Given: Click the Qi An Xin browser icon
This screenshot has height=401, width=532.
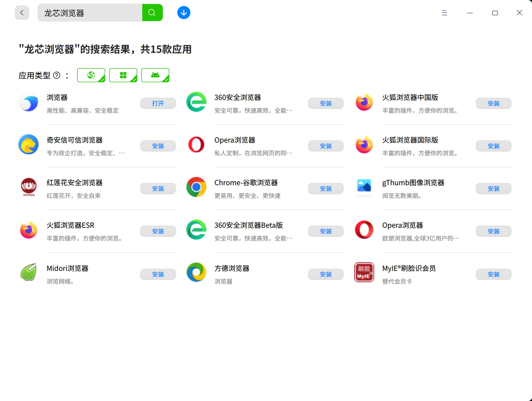Looking at the screenshot, I should tap(29, 144).
